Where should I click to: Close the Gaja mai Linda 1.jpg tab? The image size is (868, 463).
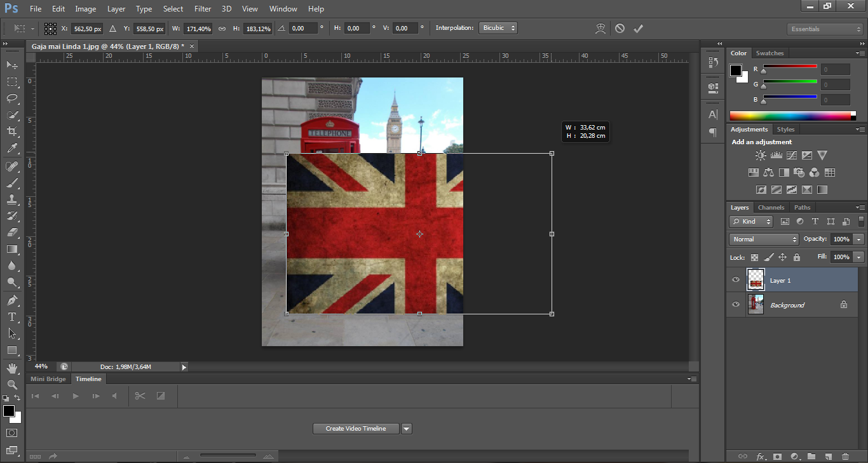[192, 46]
